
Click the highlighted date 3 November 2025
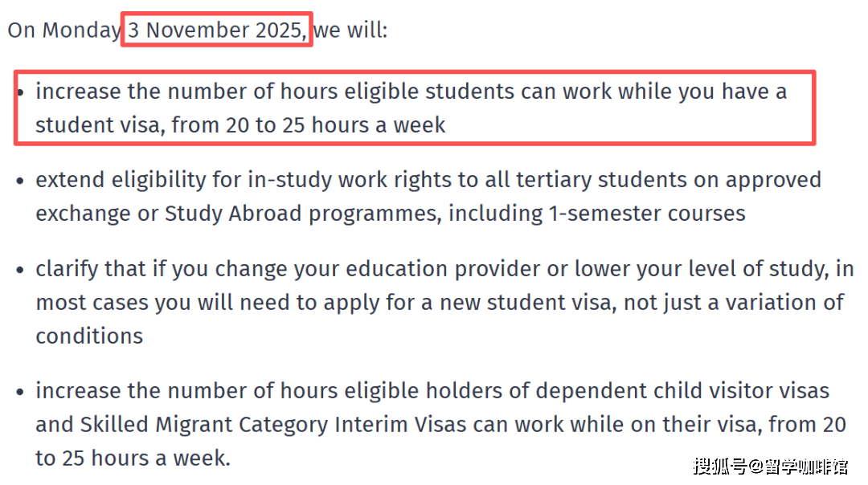216,31
